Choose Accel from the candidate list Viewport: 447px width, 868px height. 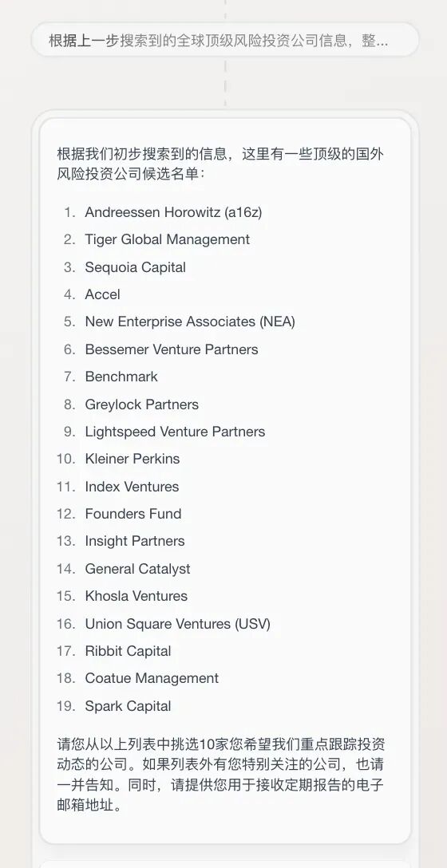[x=102, y=294]
